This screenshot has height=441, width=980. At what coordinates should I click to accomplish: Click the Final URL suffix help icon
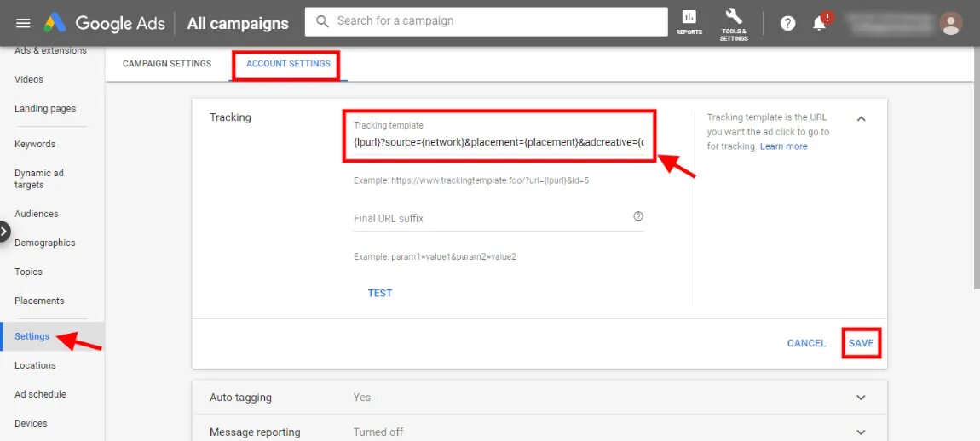pyautogui.click(x=638, y=217)
